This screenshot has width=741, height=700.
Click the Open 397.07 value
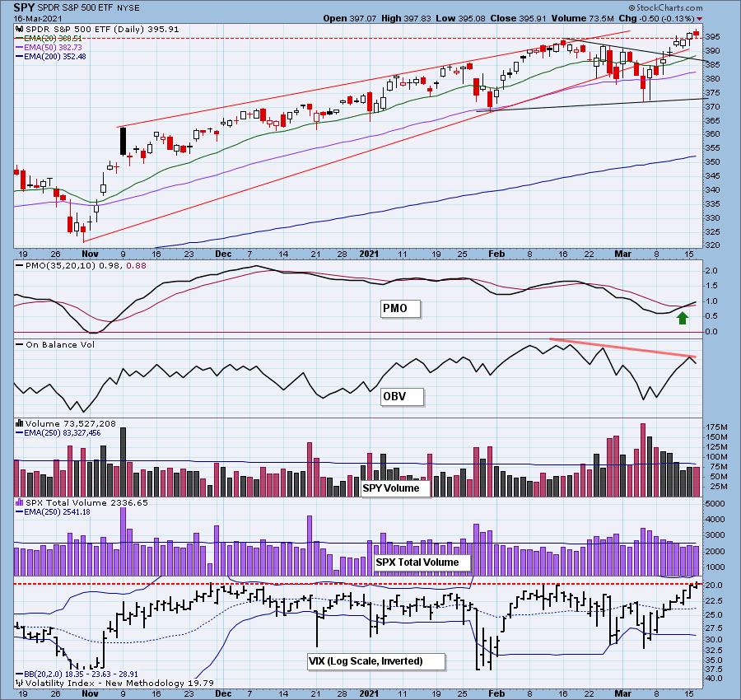[350, 18]
